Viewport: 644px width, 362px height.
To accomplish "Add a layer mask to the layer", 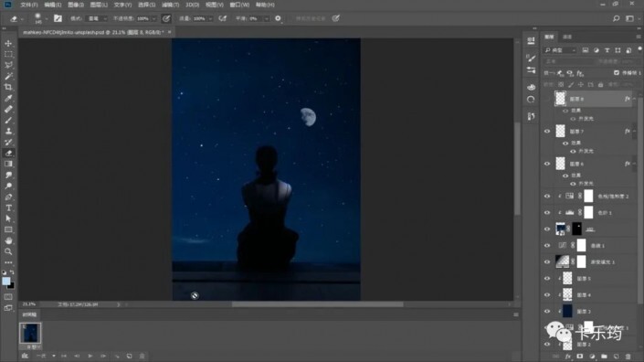I will (x=580, y=357).
